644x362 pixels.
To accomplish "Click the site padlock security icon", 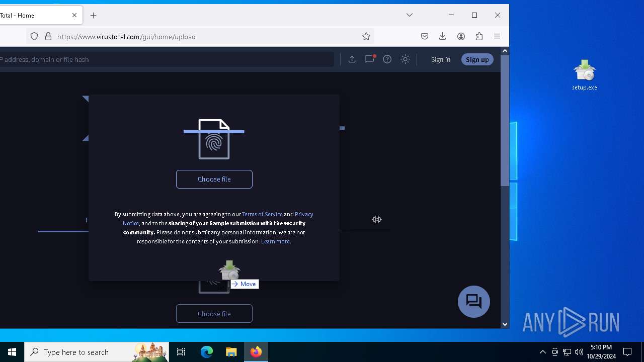I will pyautogui.click(x=48, y=36).
